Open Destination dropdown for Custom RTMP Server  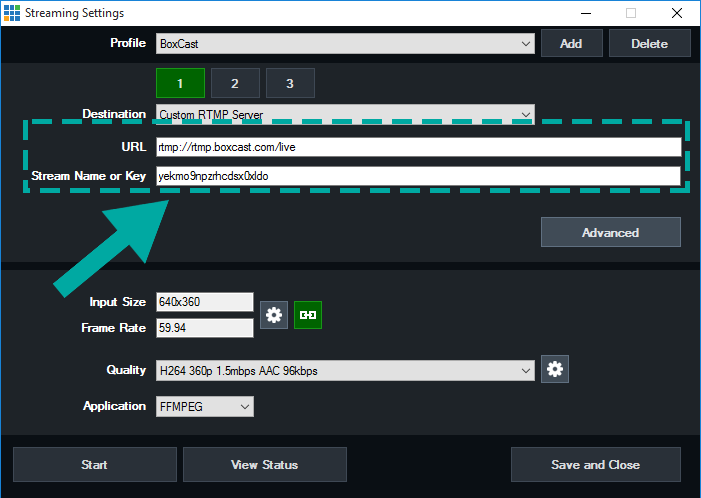[344, 114]
